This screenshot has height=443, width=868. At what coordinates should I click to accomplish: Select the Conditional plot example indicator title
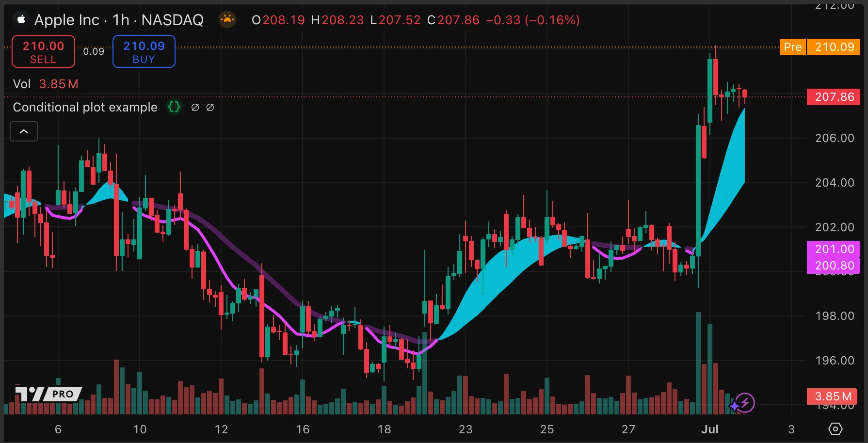click(85, 107)
